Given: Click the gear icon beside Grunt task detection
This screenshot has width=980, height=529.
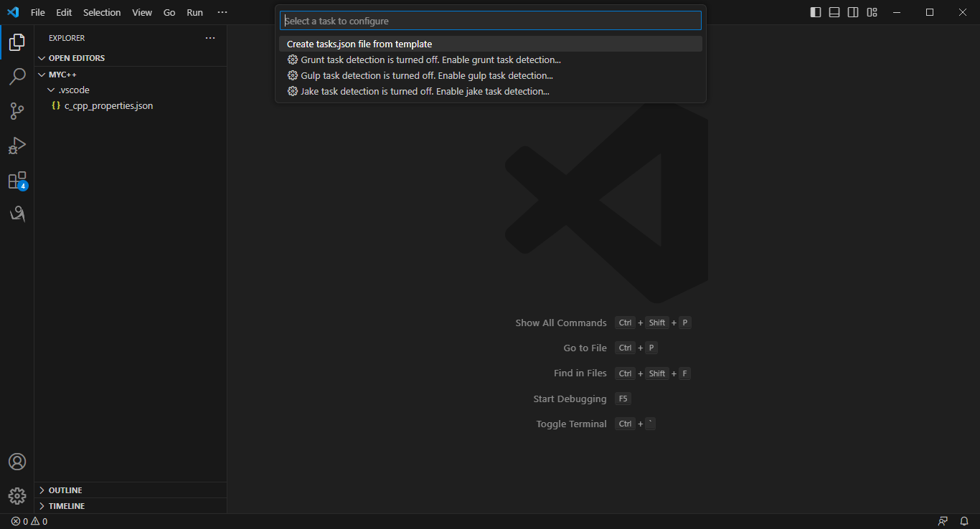Looking at the screenshot, I should coord(293,60).
